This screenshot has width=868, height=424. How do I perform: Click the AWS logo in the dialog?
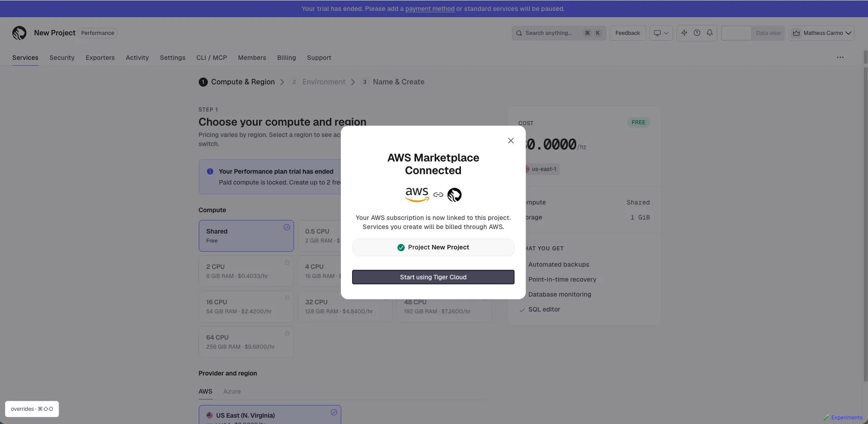coord(417,195)
